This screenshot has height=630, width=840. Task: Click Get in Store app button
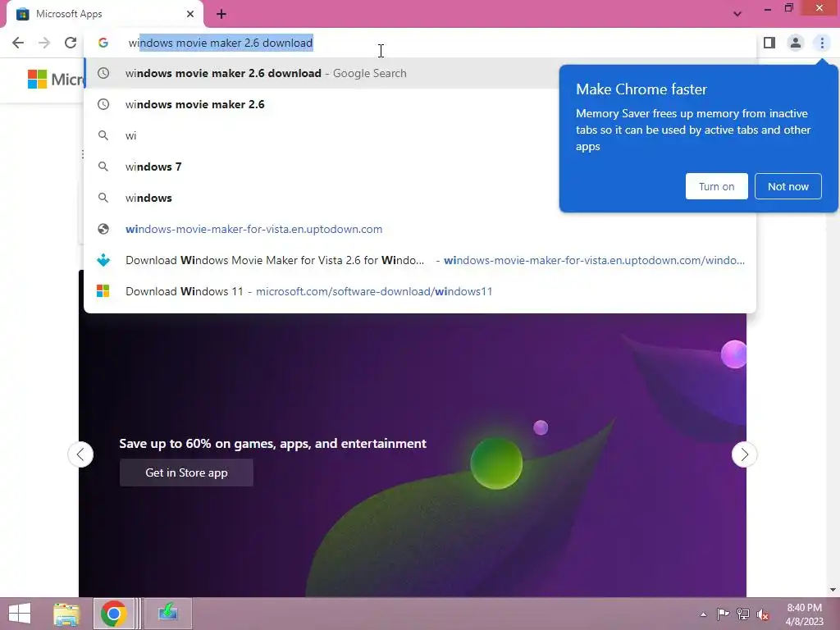point(186,472)
